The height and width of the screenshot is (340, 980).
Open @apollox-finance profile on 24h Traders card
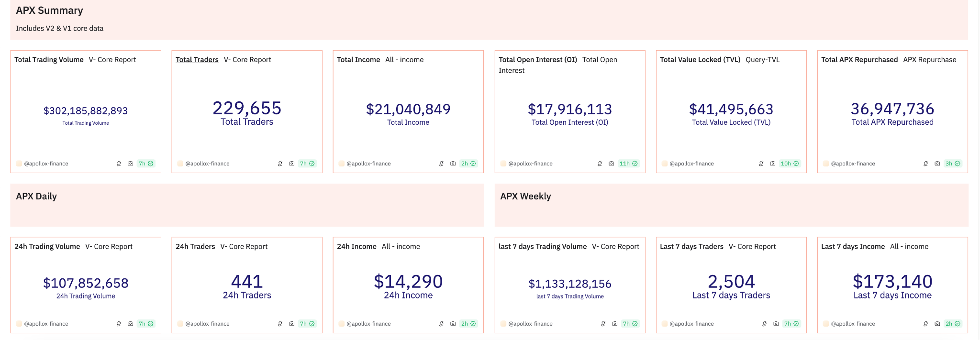(x=207, y=324)
